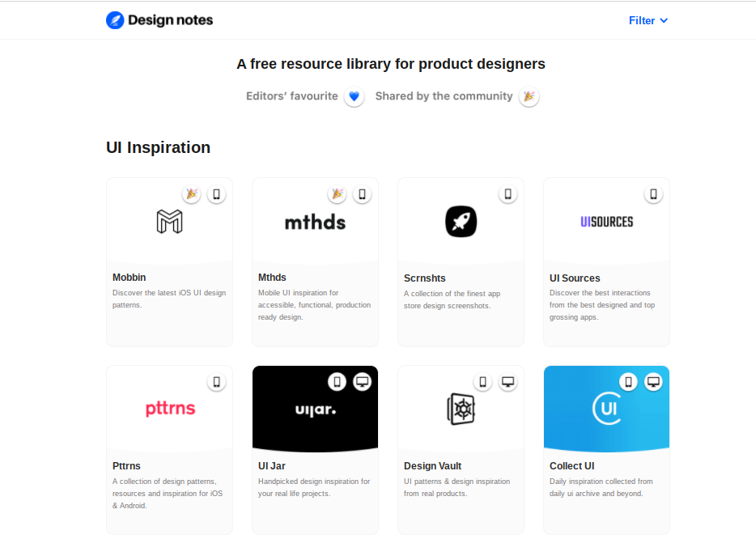
Task: Open the Mobbin title link
Action: coord(130,278)
